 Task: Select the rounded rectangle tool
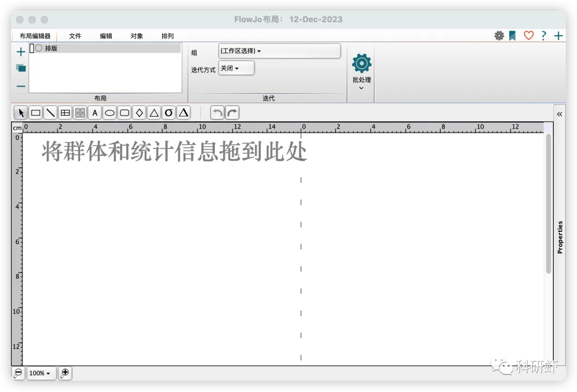[124, 113]
